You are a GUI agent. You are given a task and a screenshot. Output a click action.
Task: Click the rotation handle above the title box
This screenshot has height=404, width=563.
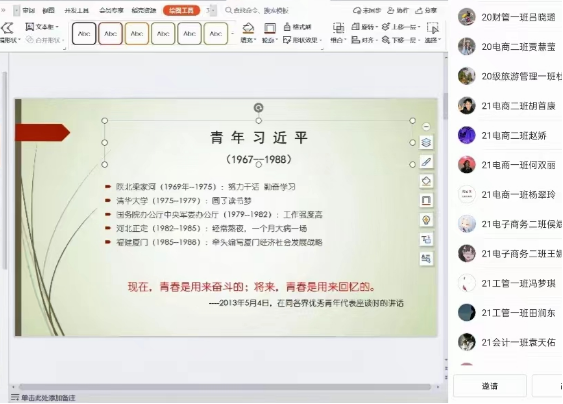pyautogui.click(x=259, y=107)
